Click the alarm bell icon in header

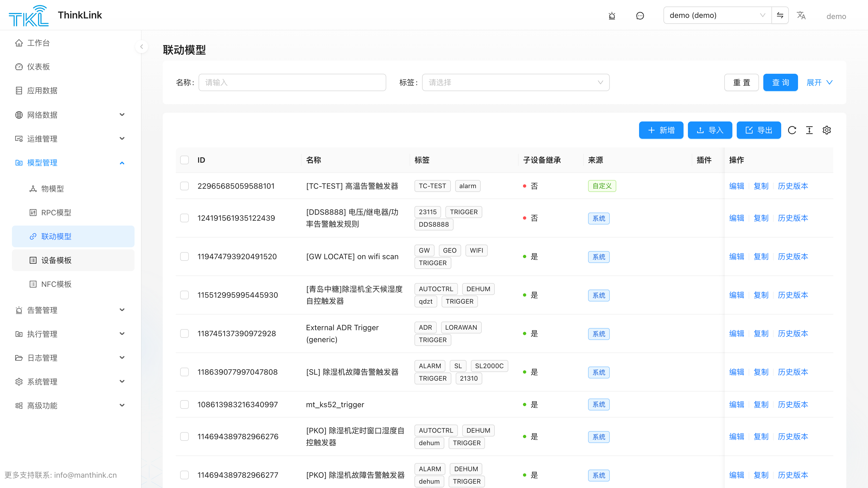tap(612, 16)
